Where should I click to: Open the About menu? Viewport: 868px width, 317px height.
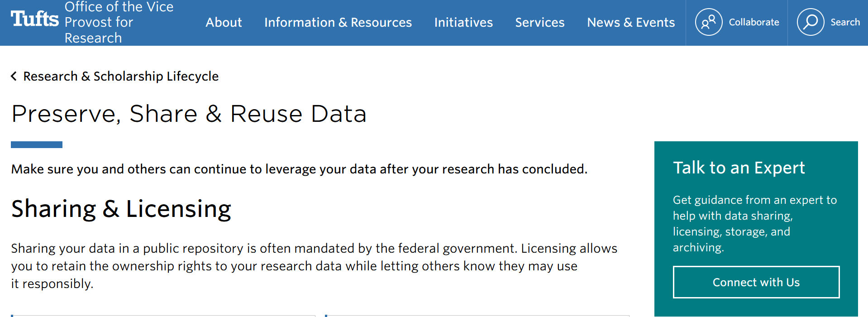pos(224,22)
